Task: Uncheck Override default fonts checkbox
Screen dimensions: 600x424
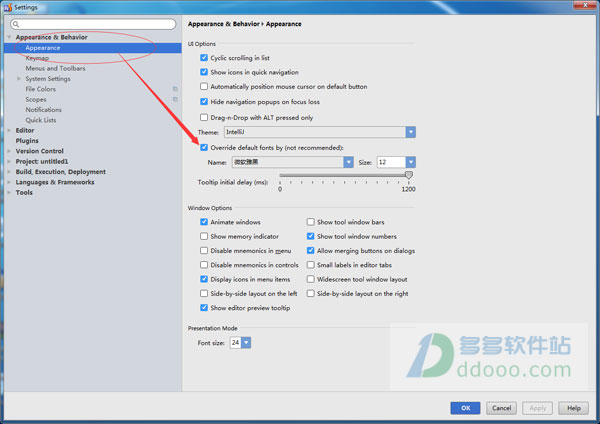Action: click(x=204, y=148)
